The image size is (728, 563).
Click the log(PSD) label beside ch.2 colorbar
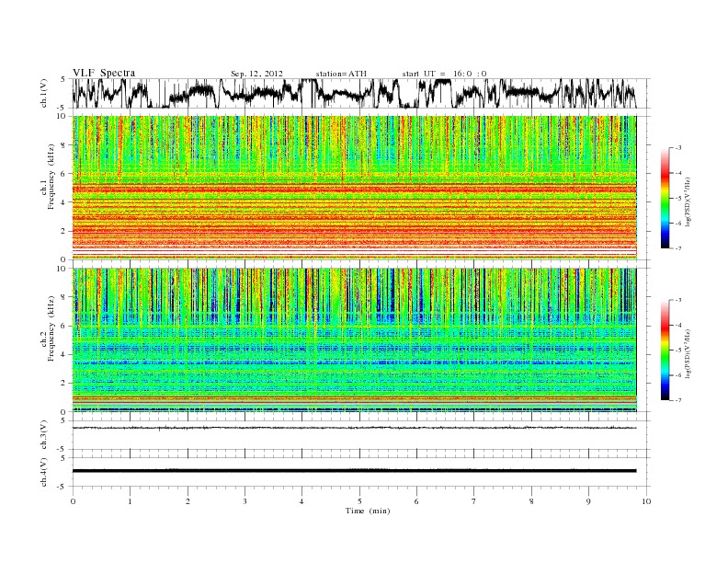point(689,353)
